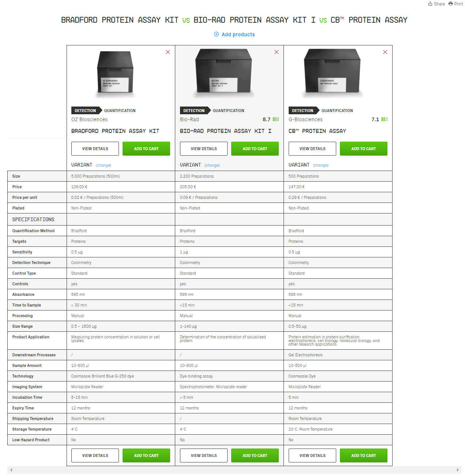The width and height of the screenshot is (465, 476).
Task: Click the plus icon next to Add products
Action: 216,34
